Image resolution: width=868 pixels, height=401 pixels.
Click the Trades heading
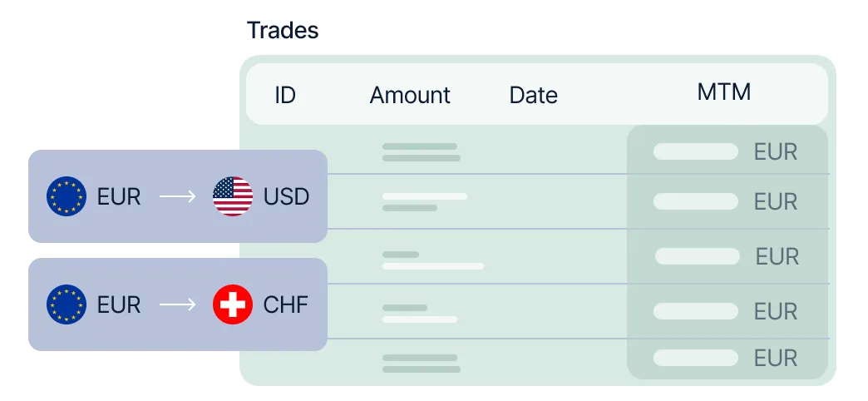coord(283,30)
